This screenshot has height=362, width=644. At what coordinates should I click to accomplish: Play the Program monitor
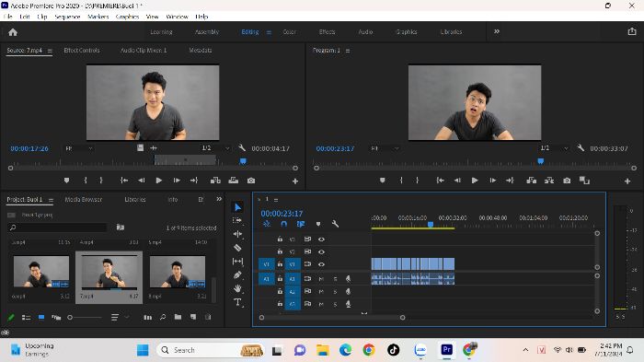pos(475,181)
